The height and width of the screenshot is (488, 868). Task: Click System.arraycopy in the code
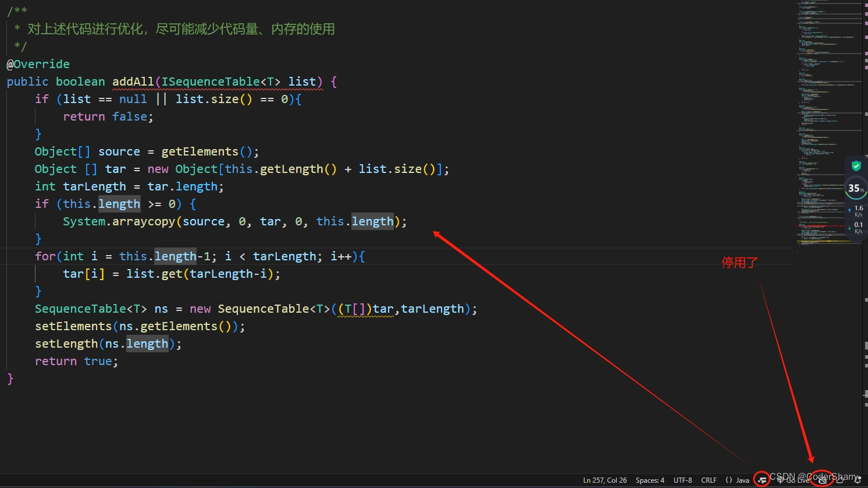tap(119, 221)
